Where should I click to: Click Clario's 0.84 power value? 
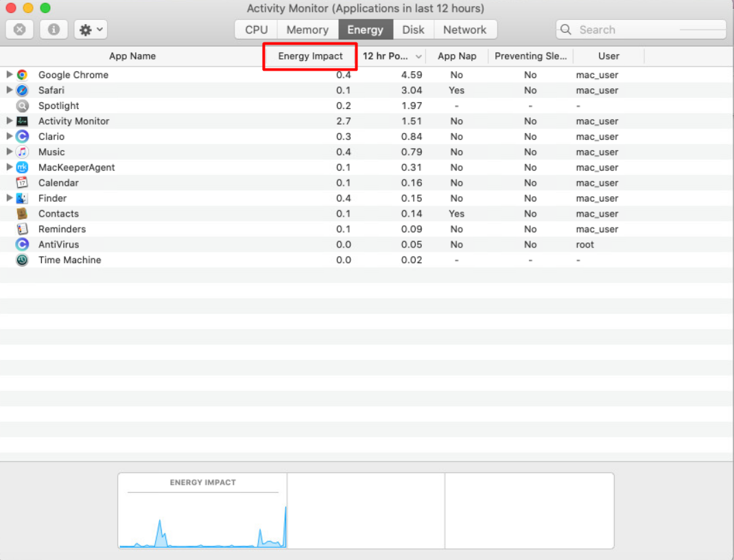[412, 136]
